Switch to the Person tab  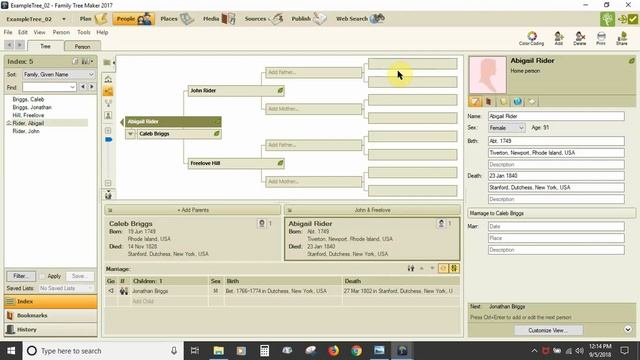pos(82,47)
